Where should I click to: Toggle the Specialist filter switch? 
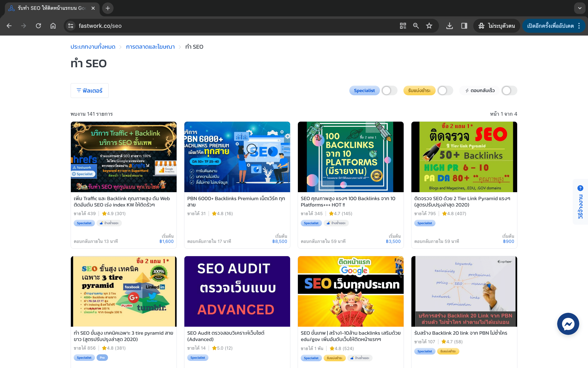389,91
